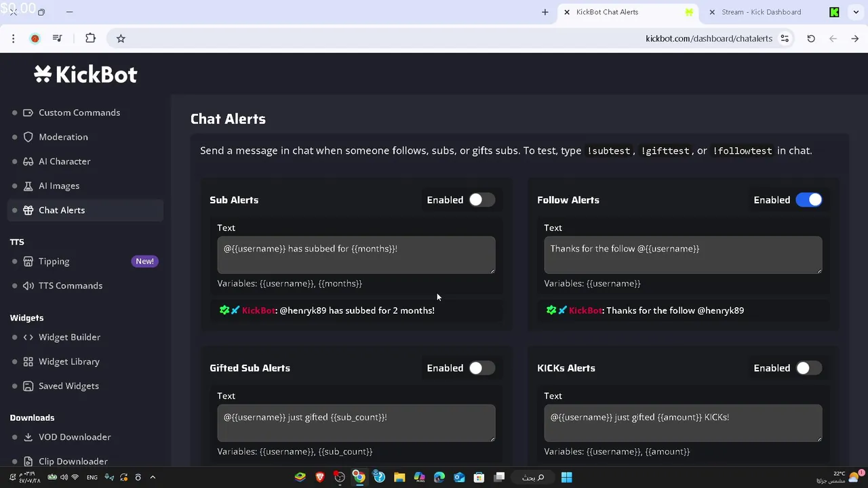
Task: Open Microsoft Store from the taskbar
Action: 479,477
